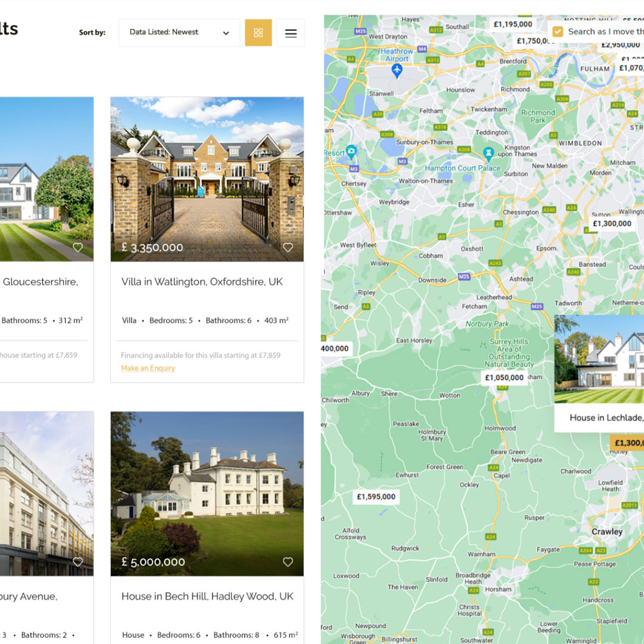This screenshot has width=644, height=644.
Task: Click the Make an Enquiry link
Action: [148, 368]
